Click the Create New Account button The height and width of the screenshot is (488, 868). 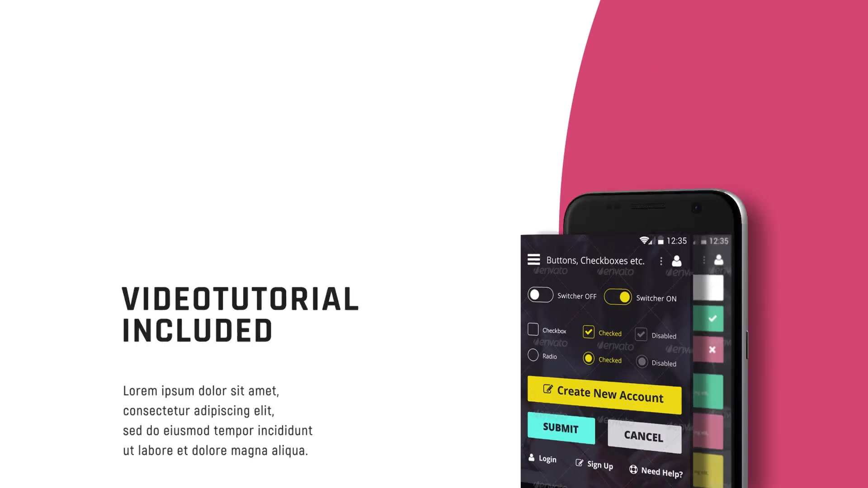click(x=604, y=393)
